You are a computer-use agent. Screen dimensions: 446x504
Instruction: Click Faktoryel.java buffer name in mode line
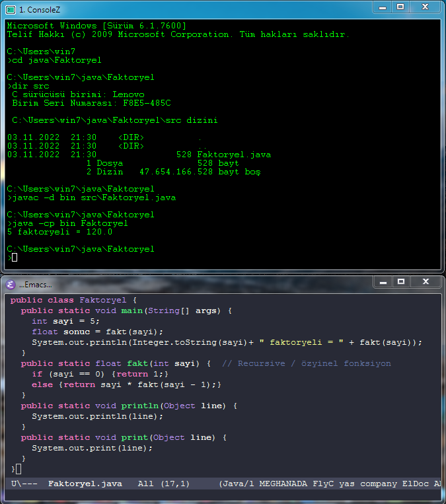tap(85, 484)
